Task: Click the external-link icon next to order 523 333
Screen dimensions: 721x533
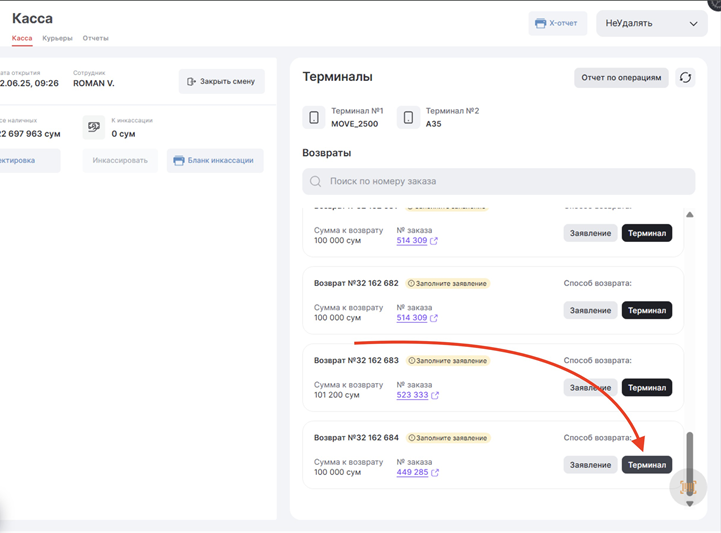Action: (x=435, y=395)
